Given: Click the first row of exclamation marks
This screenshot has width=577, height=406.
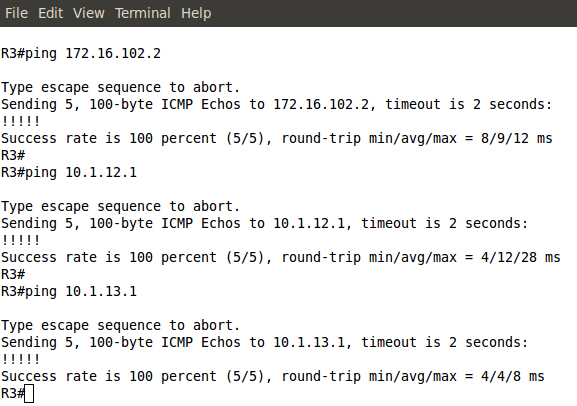Looking at the screenshot, I should (21, 121).
